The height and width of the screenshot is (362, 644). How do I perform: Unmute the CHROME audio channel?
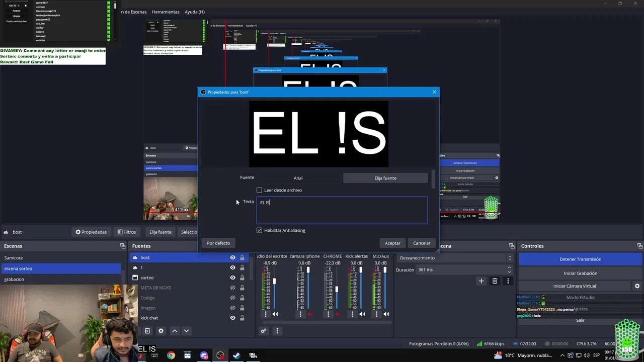[338, 314]
